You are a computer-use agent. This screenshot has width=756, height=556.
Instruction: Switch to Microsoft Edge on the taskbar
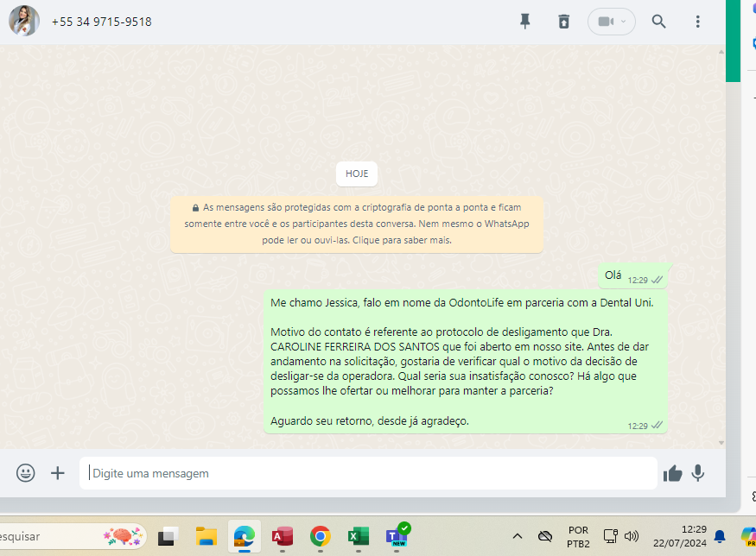pyautogui.click(x=245, y=536)
